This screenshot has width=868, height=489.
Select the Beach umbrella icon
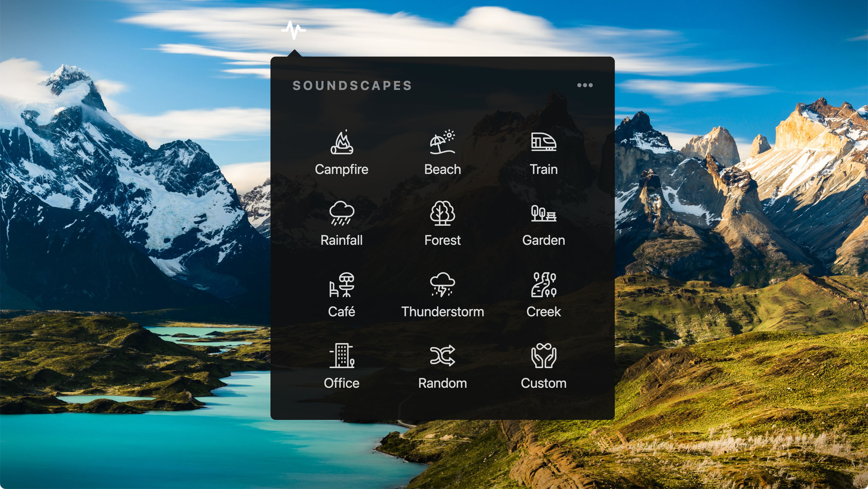tap(442, 142)
